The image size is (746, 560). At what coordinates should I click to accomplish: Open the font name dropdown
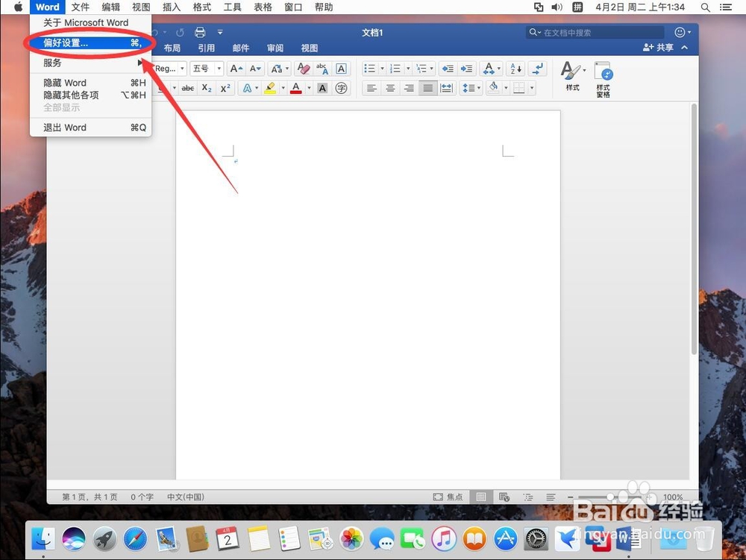[182, 69]
